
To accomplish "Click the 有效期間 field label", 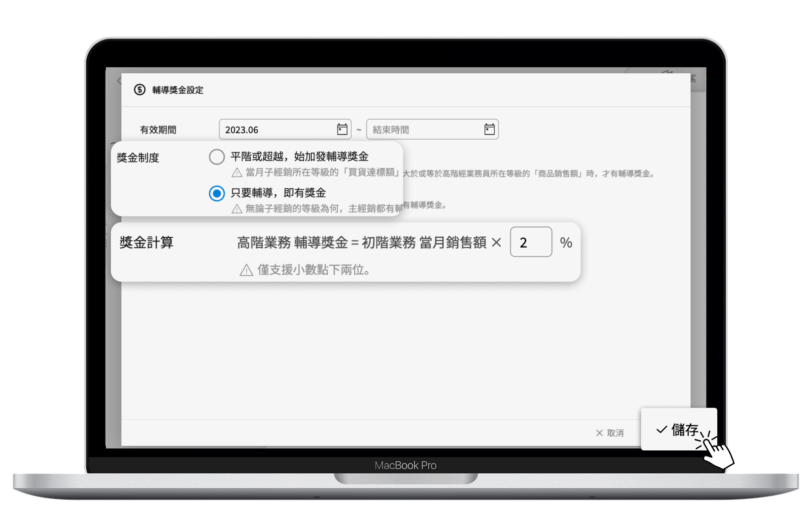I will pyautogui.click(x=158, y=130).
